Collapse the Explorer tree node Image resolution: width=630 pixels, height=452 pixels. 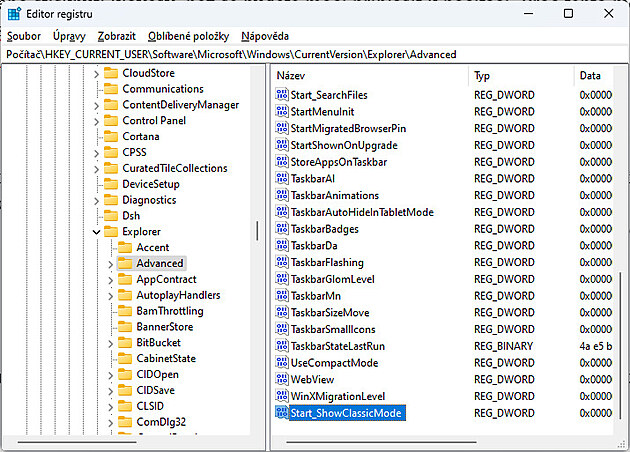pos(97,232)
